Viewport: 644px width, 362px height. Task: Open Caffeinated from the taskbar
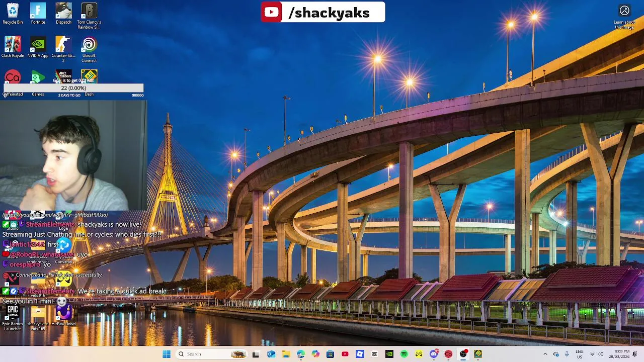448,354
